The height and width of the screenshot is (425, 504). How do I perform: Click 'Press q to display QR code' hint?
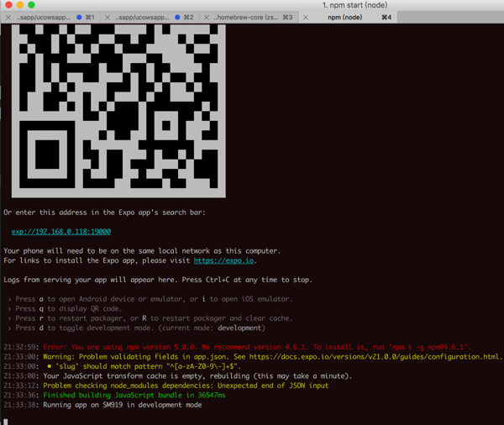65,308
